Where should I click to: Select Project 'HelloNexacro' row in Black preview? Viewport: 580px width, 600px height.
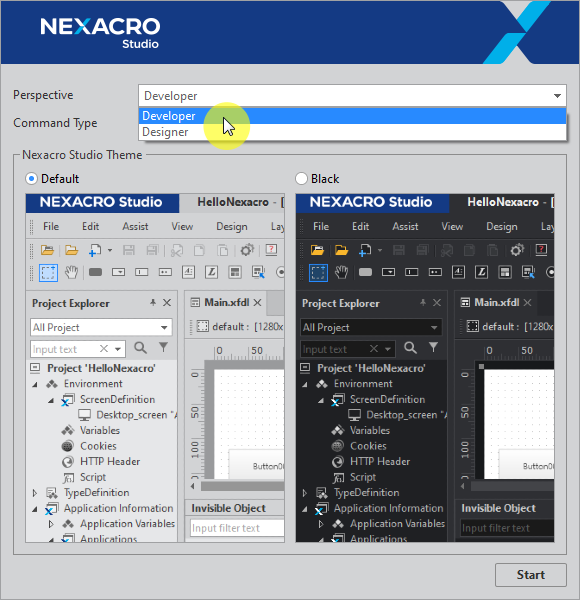point(371,368)
